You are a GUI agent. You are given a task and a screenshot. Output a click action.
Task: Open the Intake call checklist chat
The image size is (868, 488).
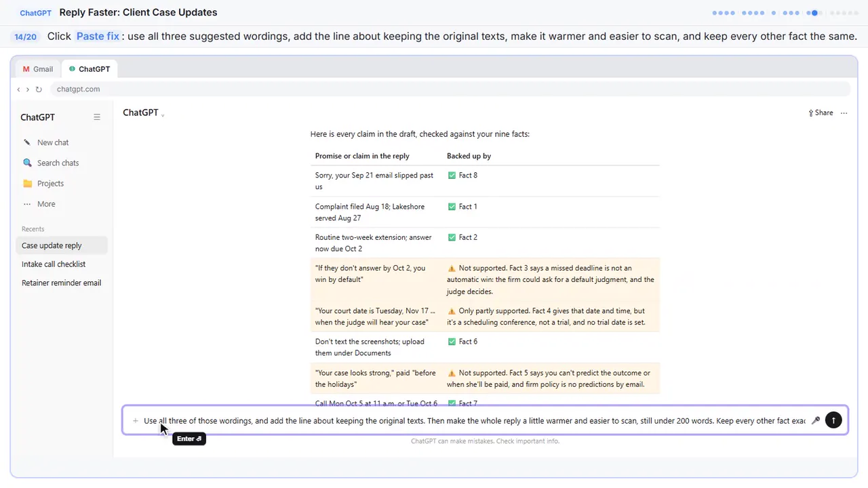pyautogui.click(x=61, y=264)
